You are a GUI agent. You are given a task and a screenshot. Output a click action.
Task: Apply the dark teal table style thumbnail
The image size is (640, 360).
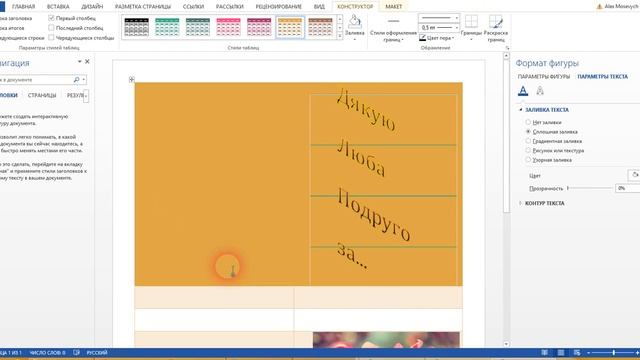coord(198,27)
